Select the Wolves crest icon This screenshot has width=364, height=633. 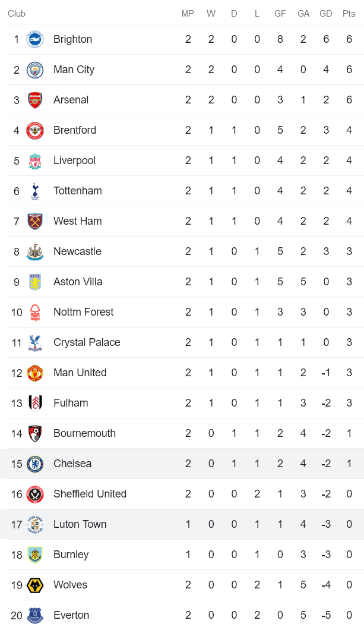[35, 585]
